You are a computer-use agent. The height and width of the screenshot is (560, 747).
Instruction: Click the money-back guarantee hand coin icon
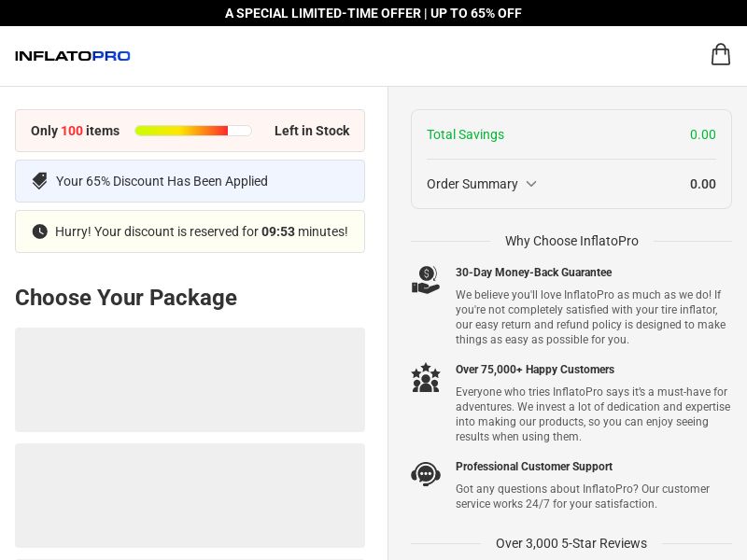(x=426, y=280)
